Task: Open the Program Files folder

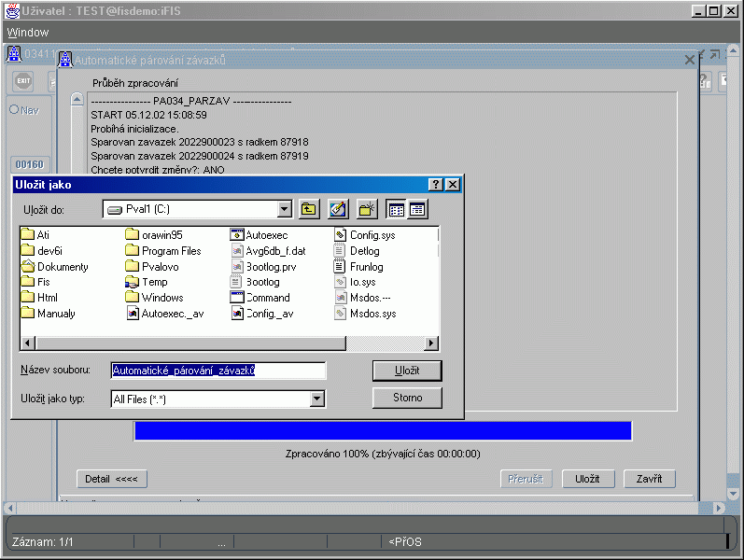Action: (164, 250)
